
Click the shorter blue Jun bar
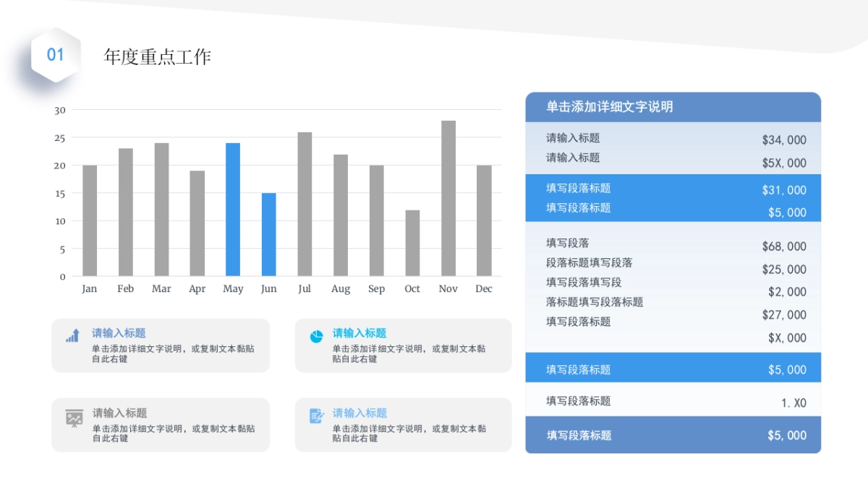click(268, 235)
